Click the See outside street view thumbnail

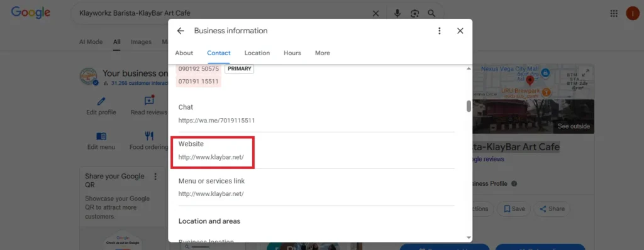tap(533, 117)
